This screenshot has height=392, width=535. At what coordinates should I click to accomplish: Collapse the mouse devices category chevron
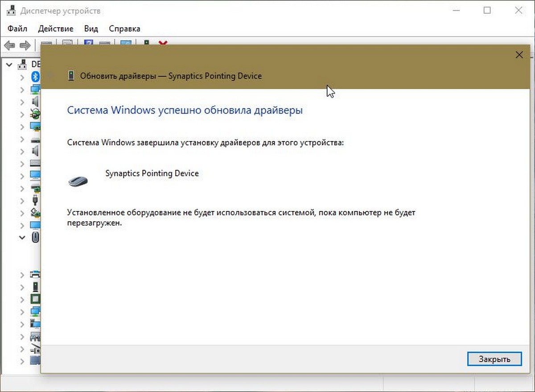tap(22, 238)
